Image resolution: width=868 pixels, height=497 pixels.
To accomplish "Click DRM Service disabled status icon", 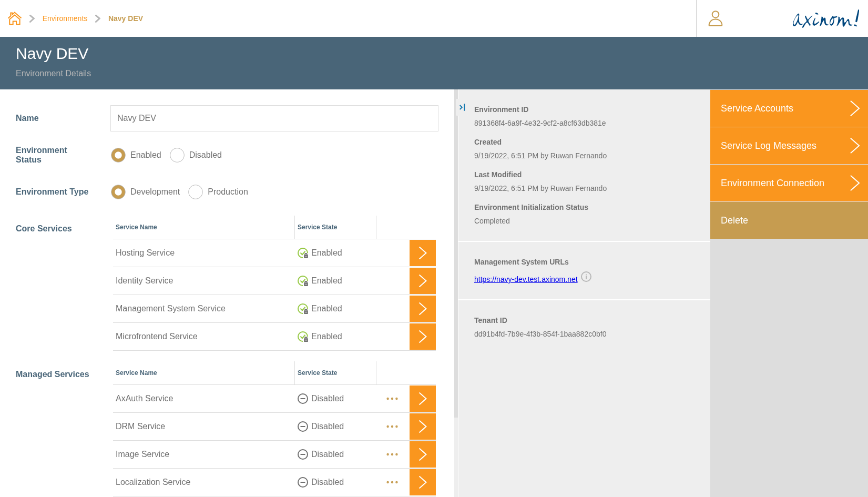I will pos(303,427).
